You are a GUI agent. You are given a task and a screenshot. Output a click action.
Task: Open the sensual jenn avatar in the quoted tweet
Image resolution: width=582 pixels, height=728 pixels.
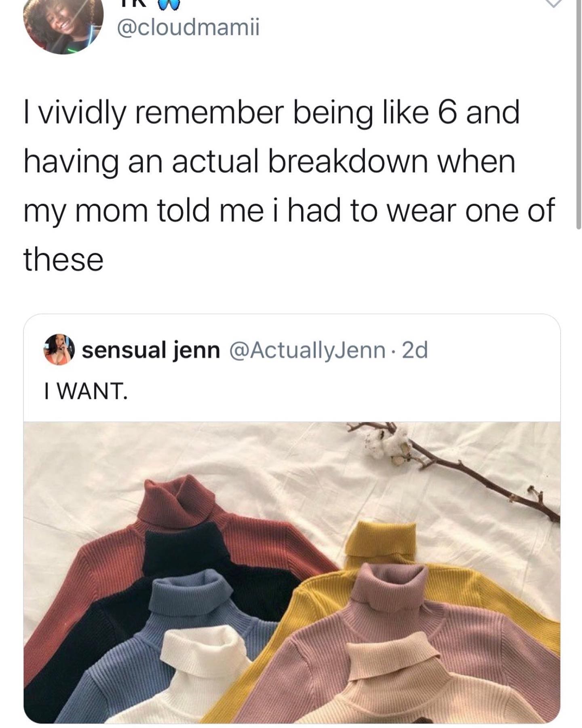tap(59, 350)
